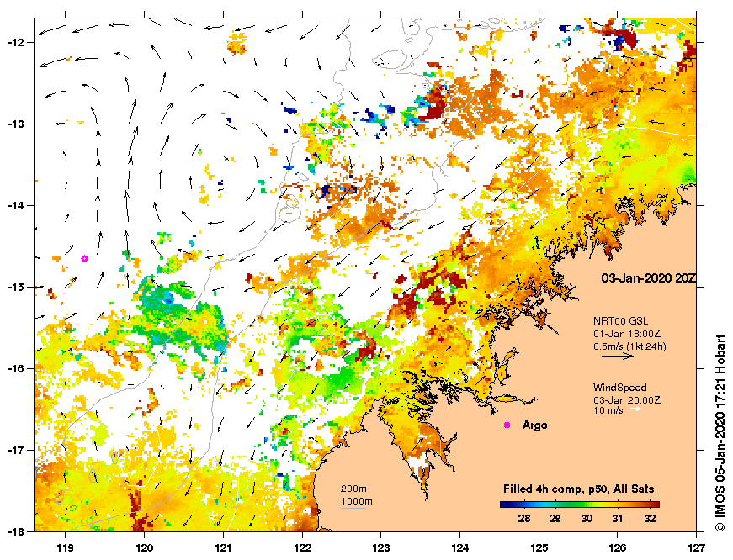Click the color scale value 30
Image resolution: width=733 pixels, height=560 pixels.
pyautogui.click(x=587, y=519)
